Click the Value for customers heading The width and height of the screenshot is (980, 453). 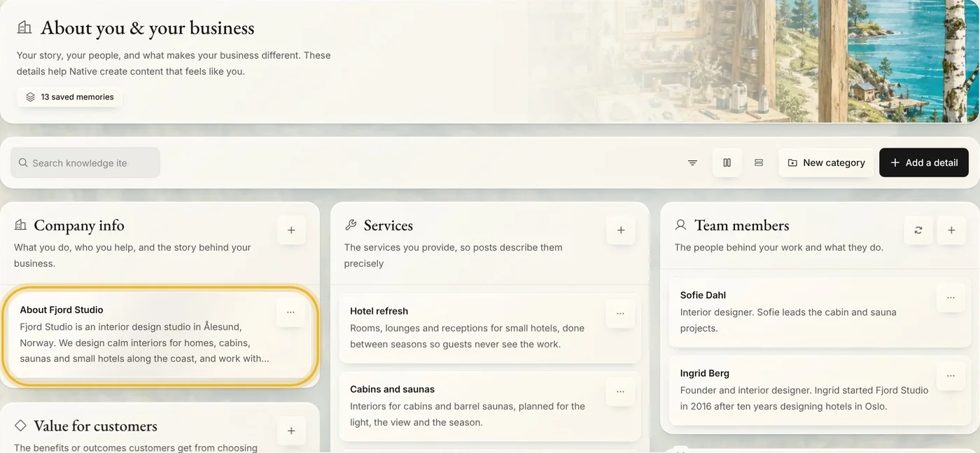tap(95, 426)
